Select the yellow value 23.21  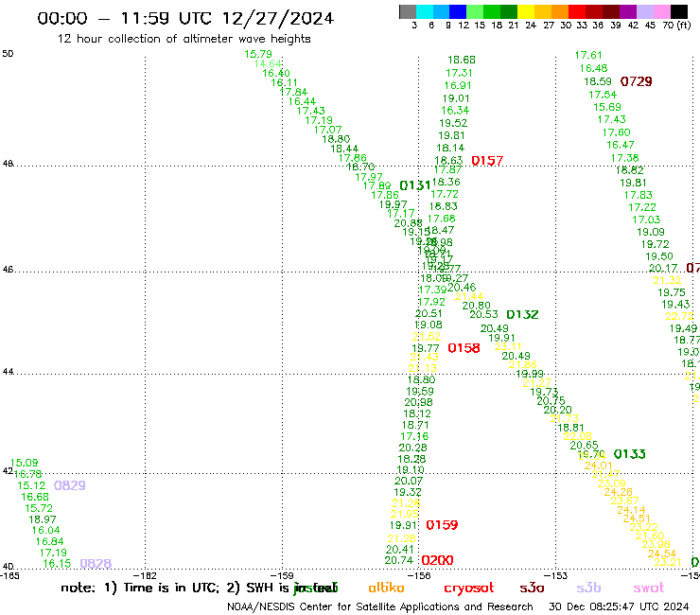coord(668,562)
